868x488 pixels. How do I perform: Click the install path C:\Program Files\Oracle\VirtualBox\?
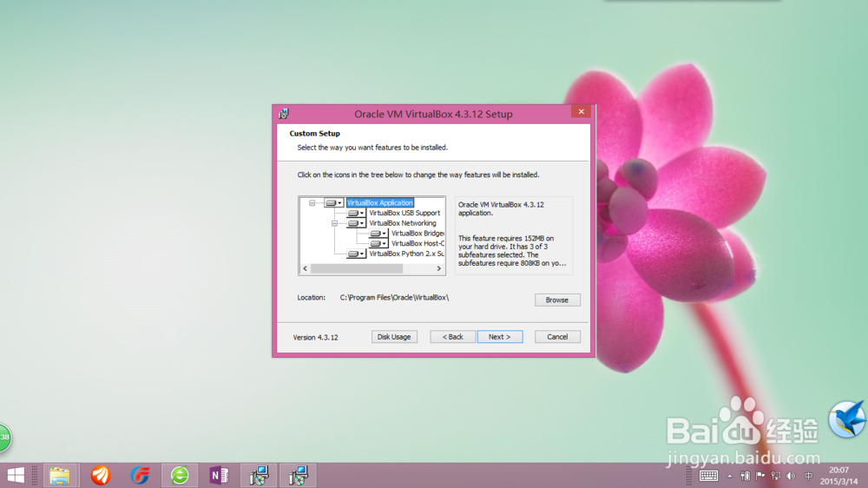394,298
